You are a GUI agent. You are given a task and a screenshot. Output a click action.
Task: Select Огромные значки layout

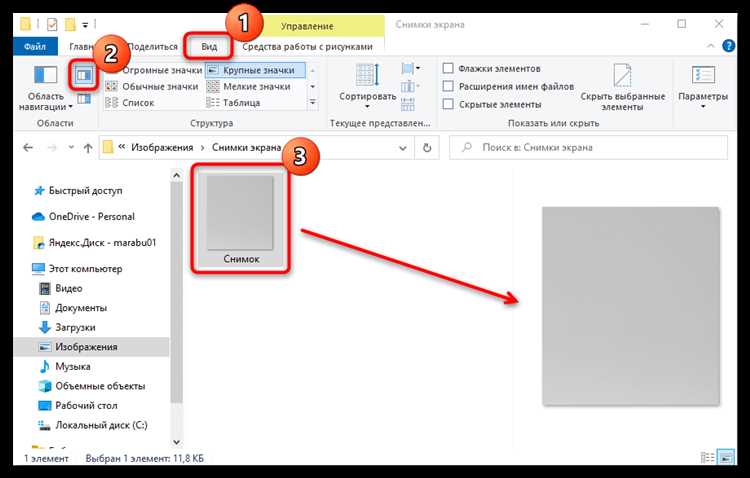[x=154, y=70]
